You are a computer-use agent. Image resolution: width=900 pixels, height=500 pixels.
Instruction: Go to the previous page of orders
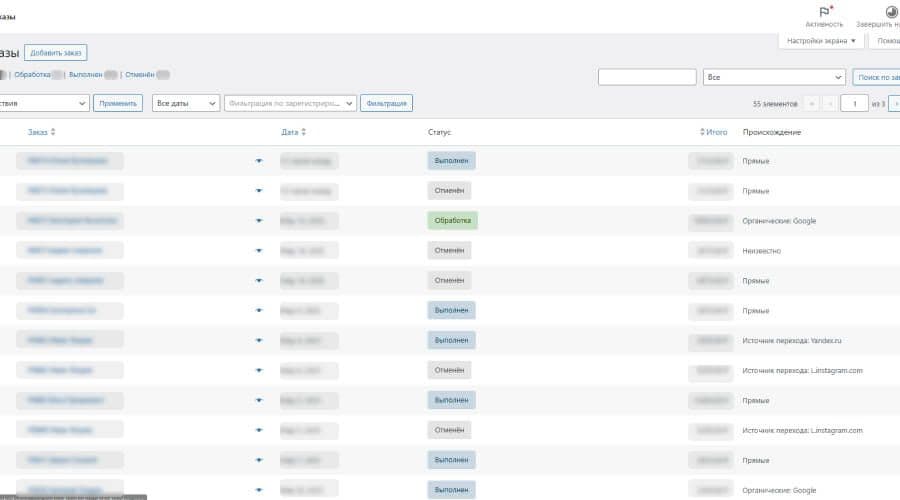click(830, 103)
